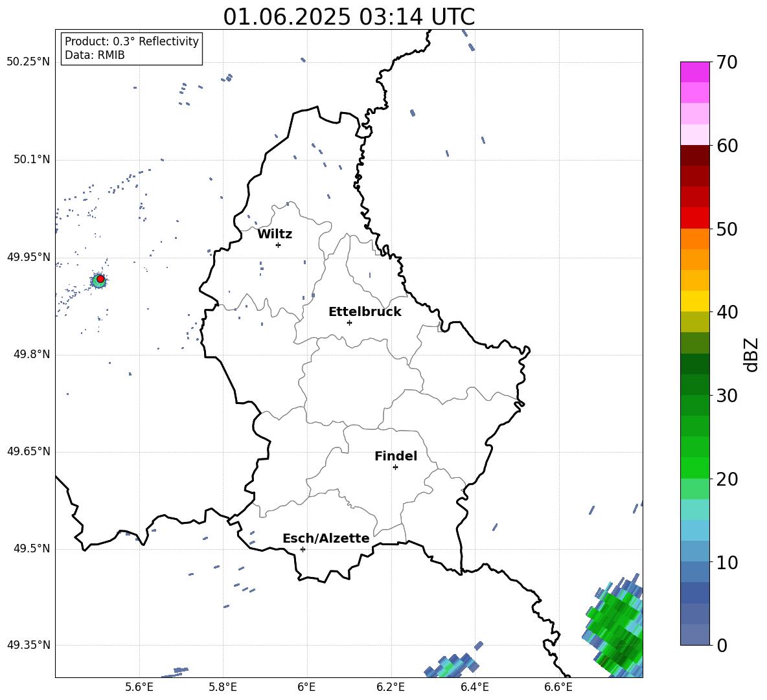Image resolution: width=767 pixels, height=700 pixels.
Task: Pick the yellow colorbar swatch above 40
Action: coord(694,301)
